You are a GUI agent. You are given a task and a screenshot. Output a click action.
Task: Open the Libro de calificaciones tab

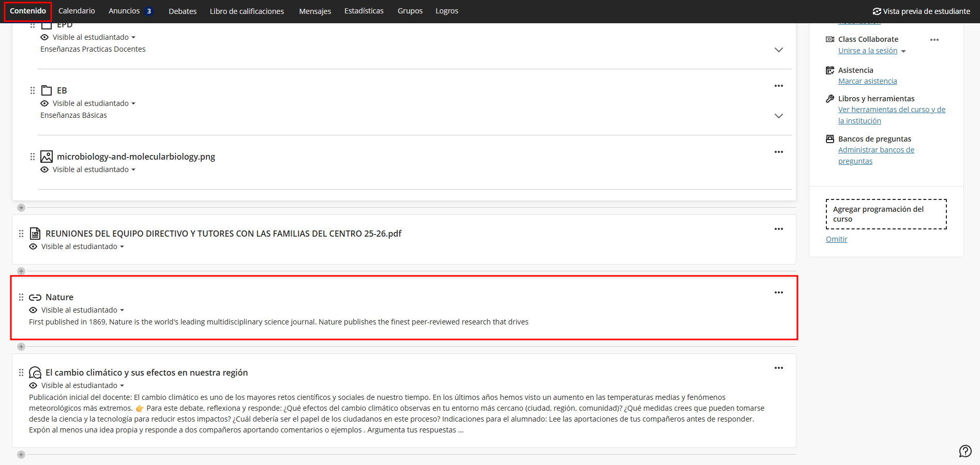pos(247,11)
